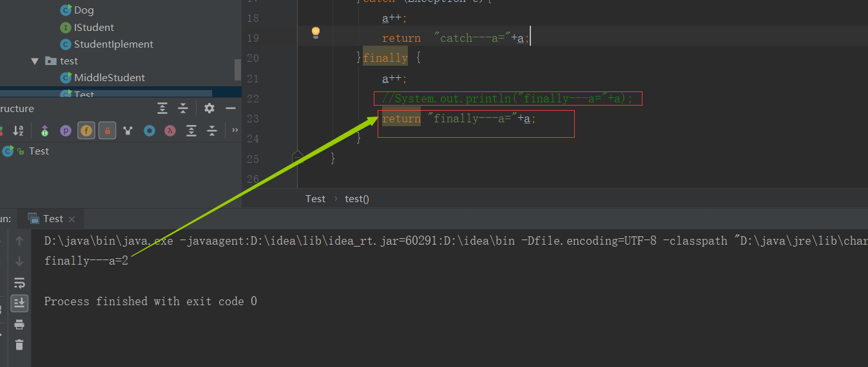Click a++ on line 21

point(394,79)
